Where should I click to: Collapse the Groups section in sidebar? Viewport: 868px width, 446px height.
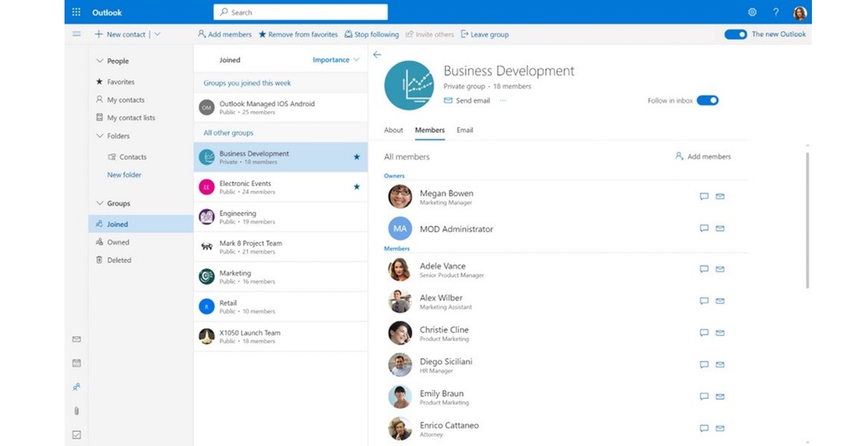[x=100, y=204]
